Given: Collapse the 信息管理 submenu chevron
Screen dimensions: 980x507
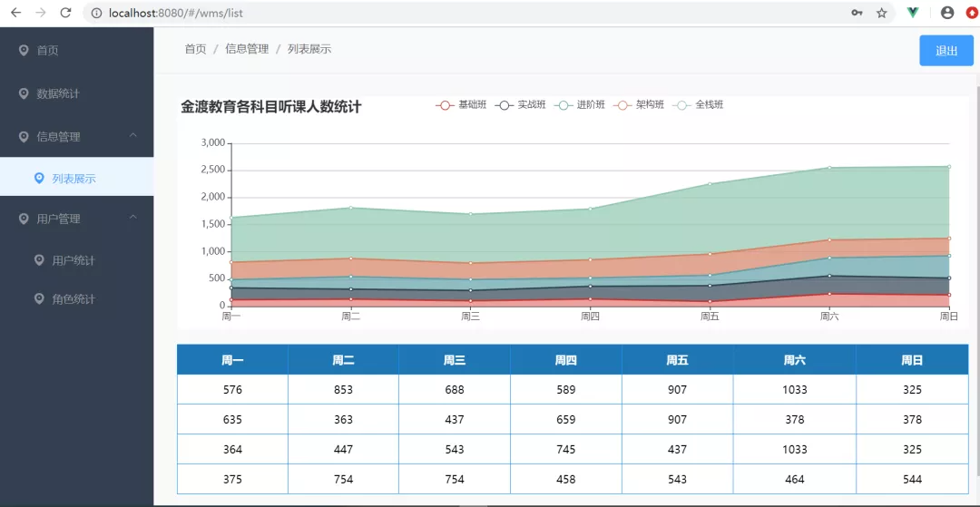Looking at the screenshot, I should tap(133, 135).
